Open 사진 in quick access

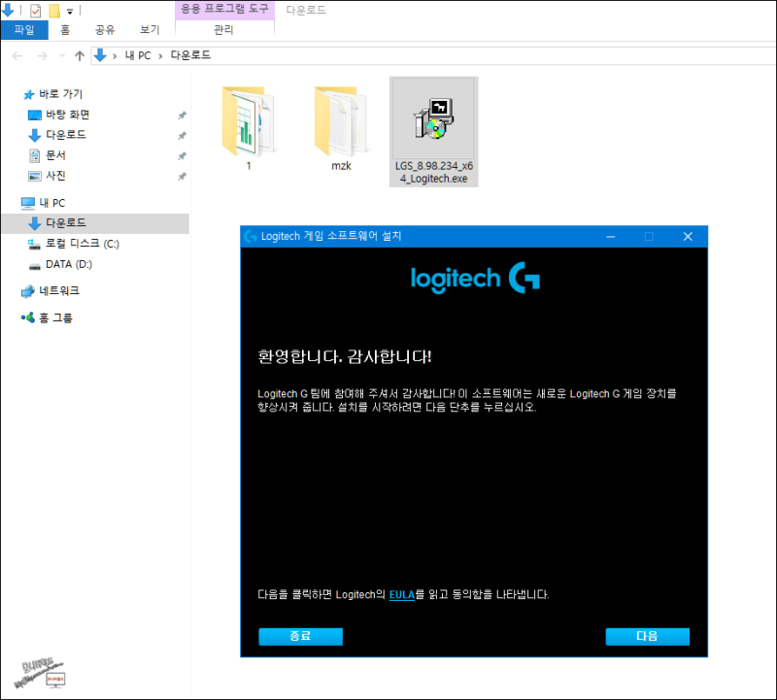56,176
